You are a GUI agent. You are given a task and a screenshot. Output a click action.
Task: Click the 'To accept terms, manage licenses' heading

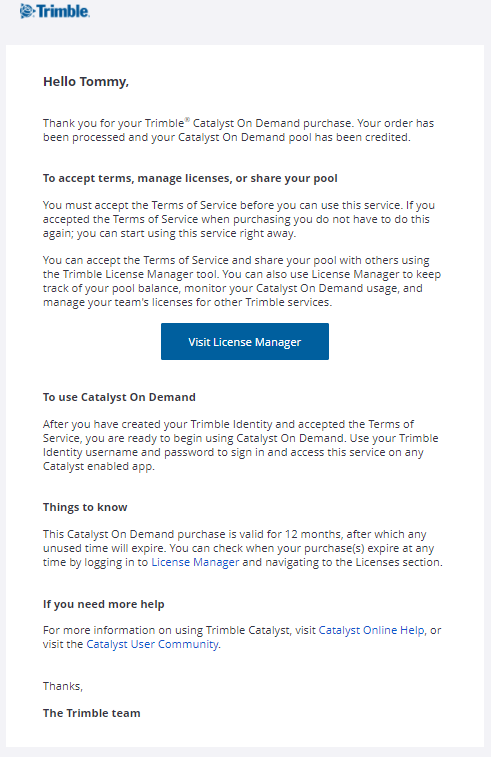click(x=190, y=178)
